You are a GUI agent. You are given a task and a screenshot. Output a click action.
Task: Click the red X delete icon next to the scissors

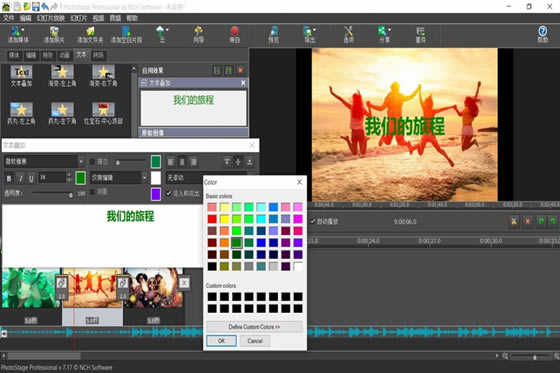coord(528,222)
